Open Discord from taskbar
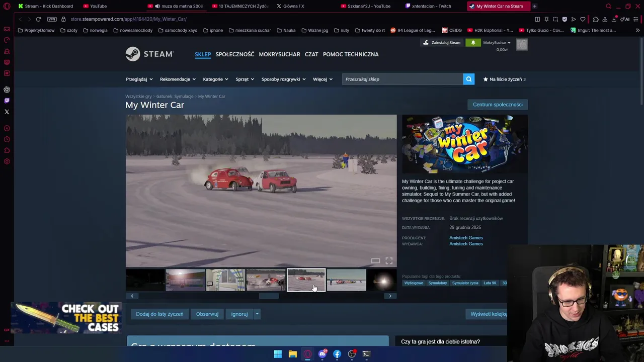Viewport: 644px width, 362px height. click(323, 354)
